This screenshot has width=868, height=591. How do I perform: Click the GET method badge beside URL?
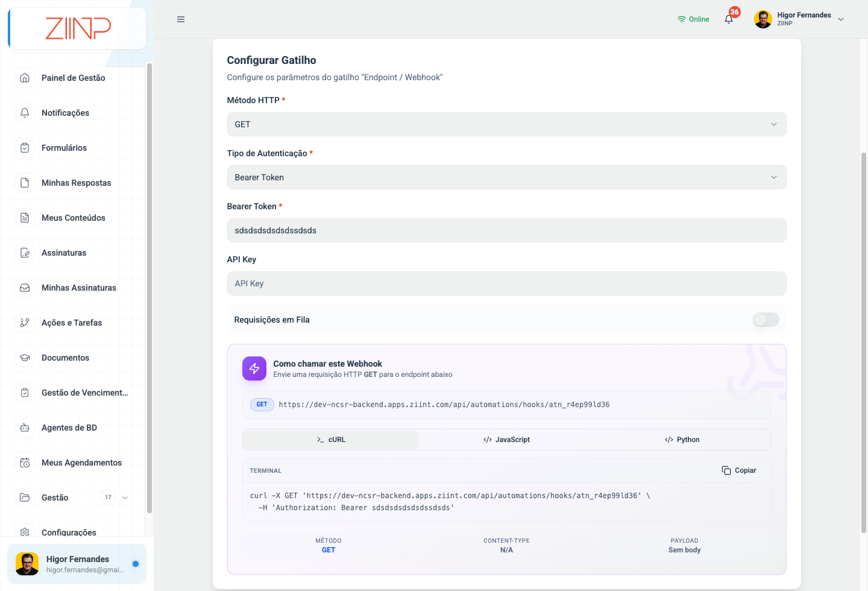(x=262, y=405)
